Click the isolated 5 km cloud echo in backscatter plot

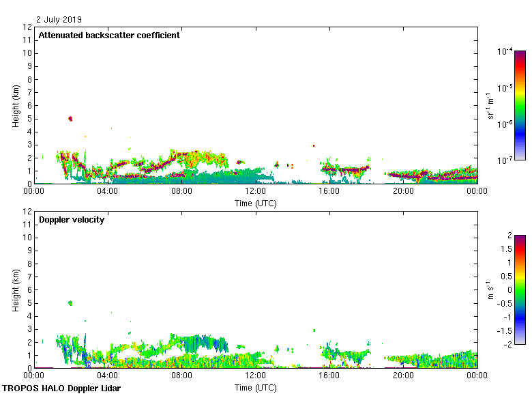pyautogui.click(x=70, y=118)
